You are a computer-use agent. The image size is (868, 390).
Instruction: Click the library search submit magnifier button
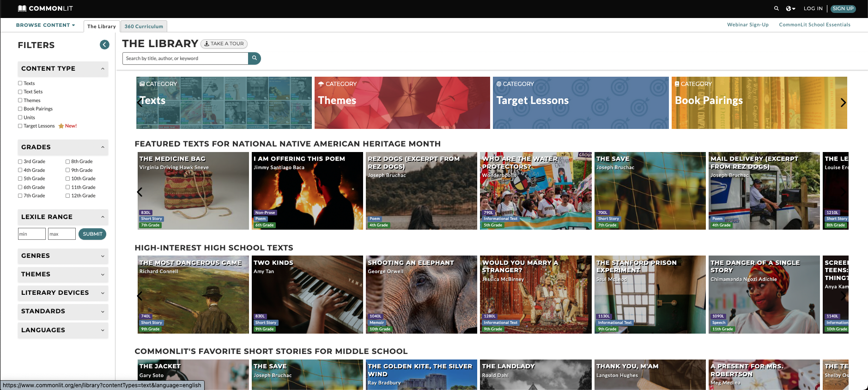click(255, 58)
